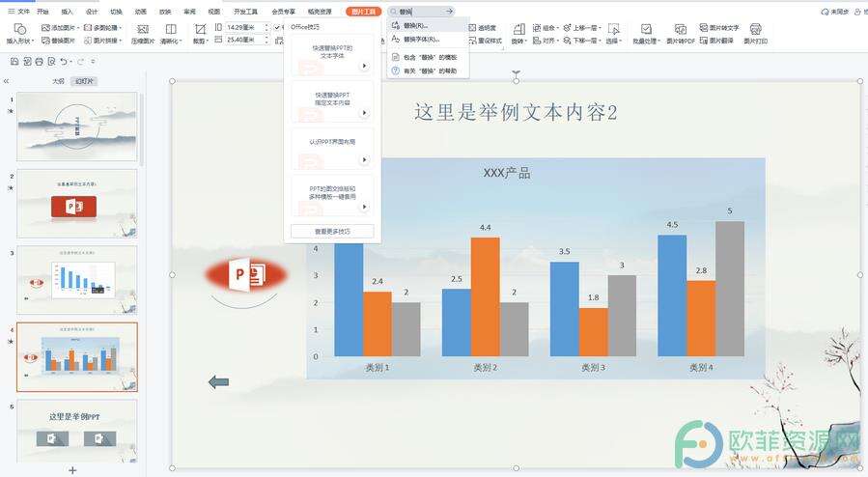Switch to the 开发工具 developer tab

[x=245, y=12]
